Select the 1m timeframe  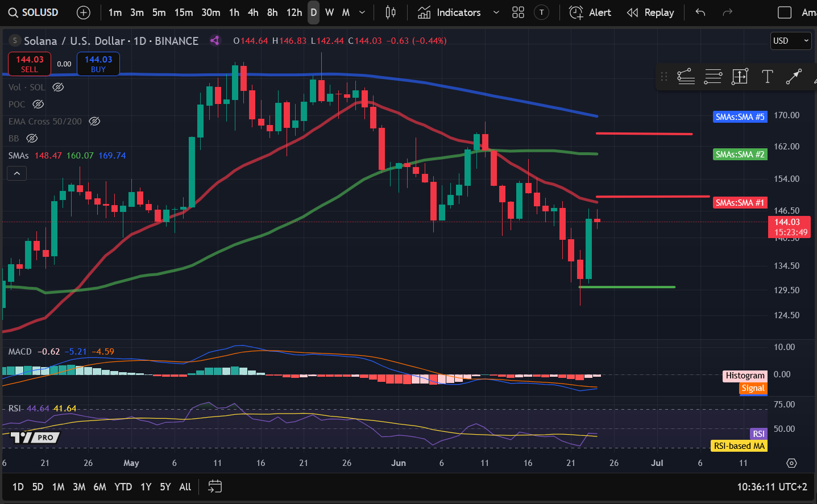click(115, 13)
